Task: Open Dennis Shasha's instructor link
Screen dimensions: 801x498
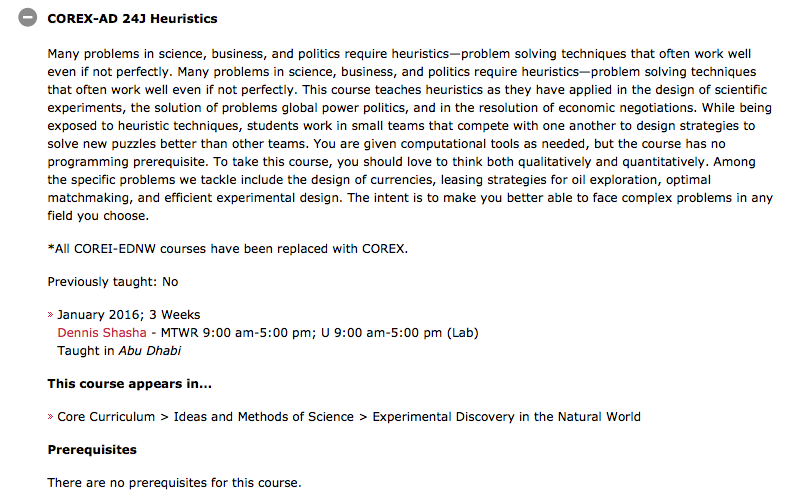Action: [x=101, y=333]
